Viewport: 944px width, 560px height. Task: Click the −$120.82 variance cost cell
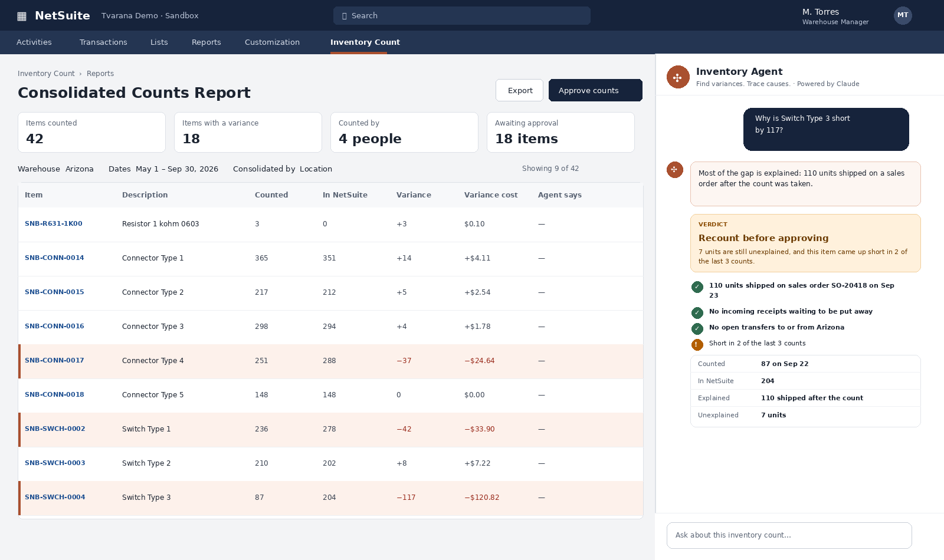(x=481, y=498)
